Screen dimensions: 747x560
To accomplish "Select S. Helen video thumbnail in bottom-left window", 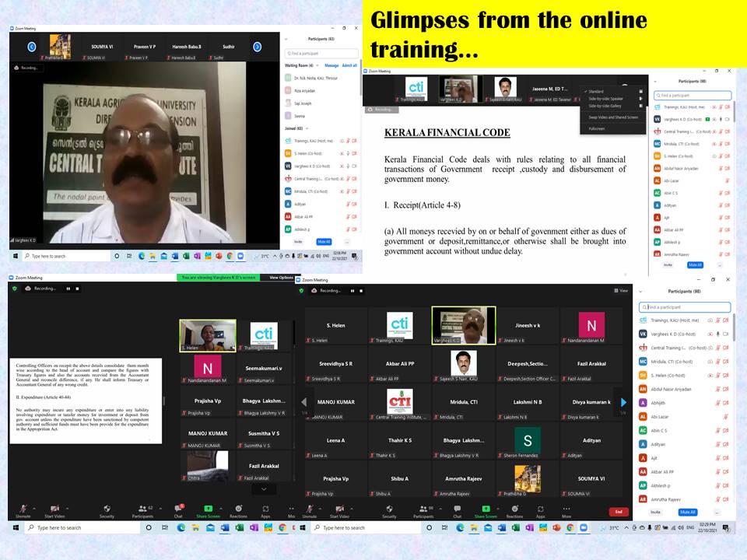I will [208, 336].
